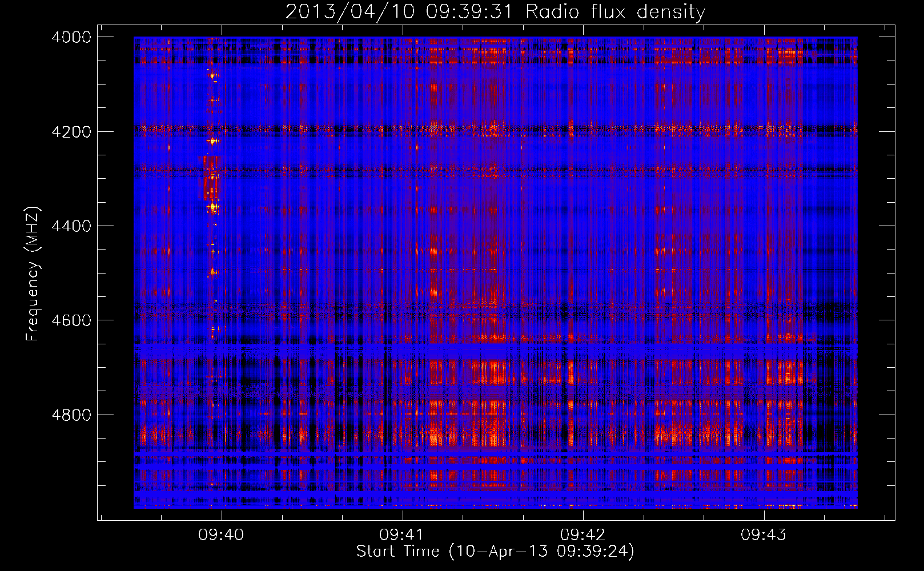Select the 4200 frequency tick label
The height and width of the screenshot is (571, 924).
(x=71, y=132)
